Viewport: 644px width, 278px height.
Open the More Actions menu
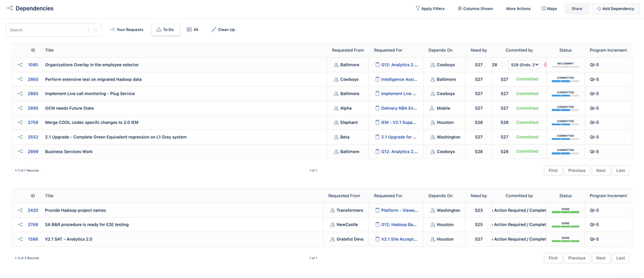tap(518, 8)
